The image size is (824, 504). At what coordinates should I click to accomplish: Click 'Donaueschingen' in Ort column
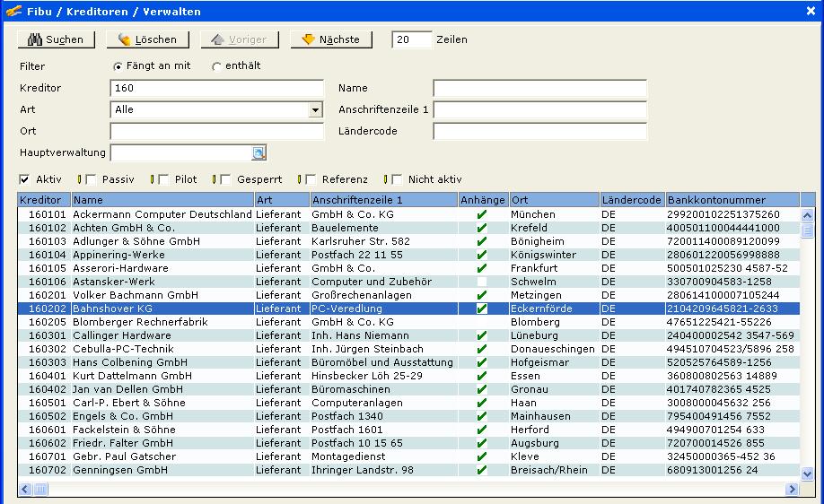coord(552,349)
